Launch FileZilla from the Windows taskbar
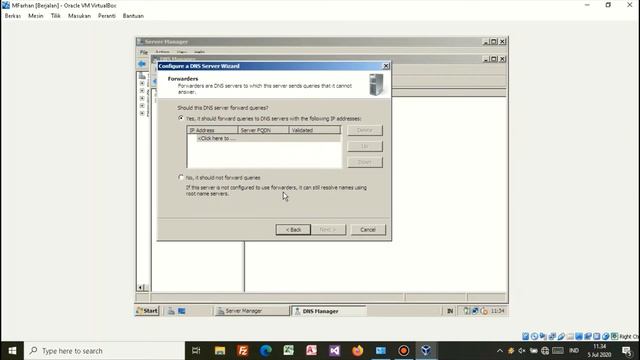Screen dimensions: 640x360 pos(242,351)
